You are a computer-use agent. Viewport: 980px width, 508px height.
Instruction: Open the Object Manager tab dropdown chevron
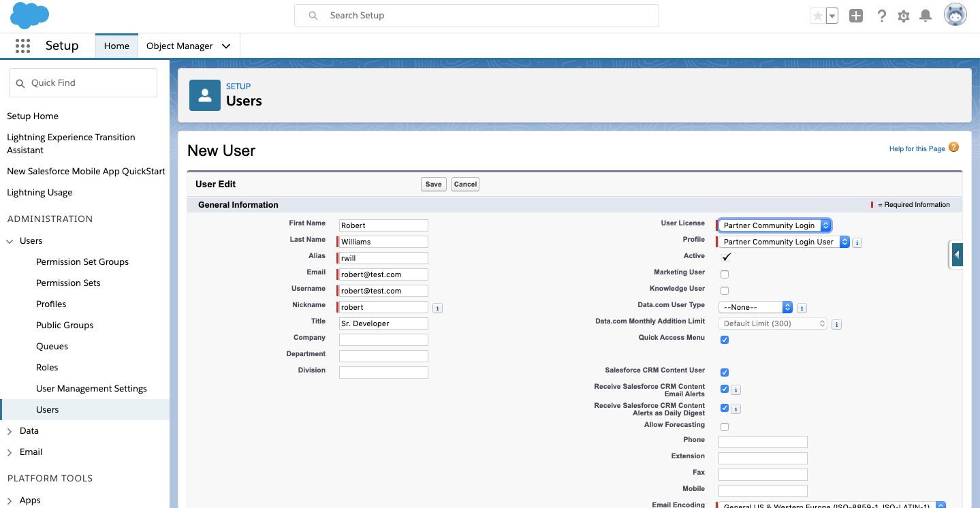pos(226,46)
